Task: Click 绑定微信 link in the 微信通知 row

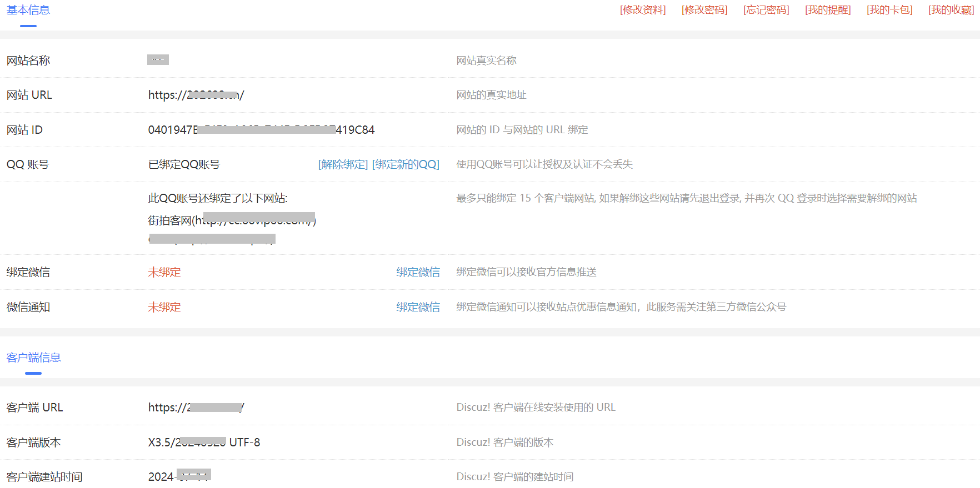Action: 418,307
